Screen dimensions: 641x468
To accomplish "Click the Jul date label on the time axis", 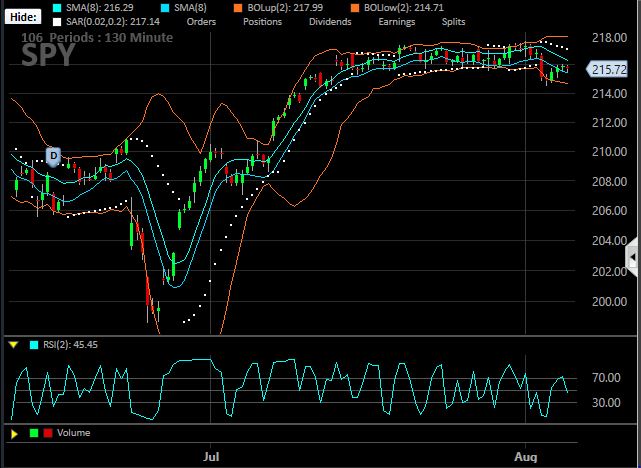I will click(211, 457).
